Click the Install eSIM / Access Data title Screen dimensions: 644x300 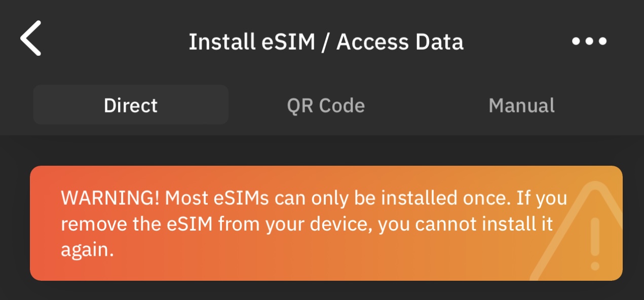tap(326, 42)
